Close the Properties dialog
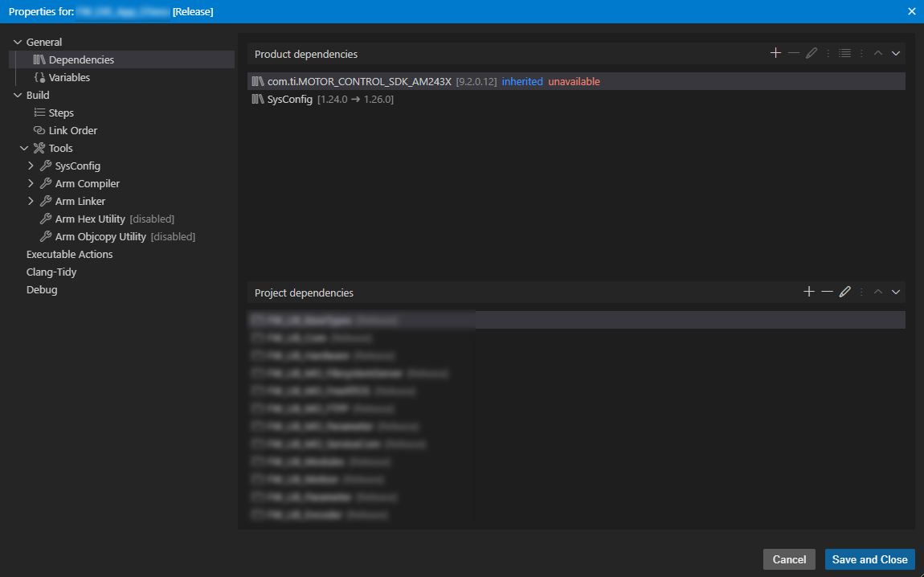 pos(911,11)
